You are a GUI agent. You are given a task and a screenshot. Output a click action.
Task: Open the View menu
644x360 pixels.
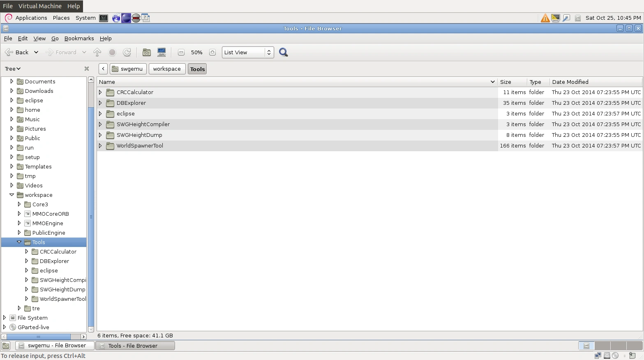(x=39, y=38)
